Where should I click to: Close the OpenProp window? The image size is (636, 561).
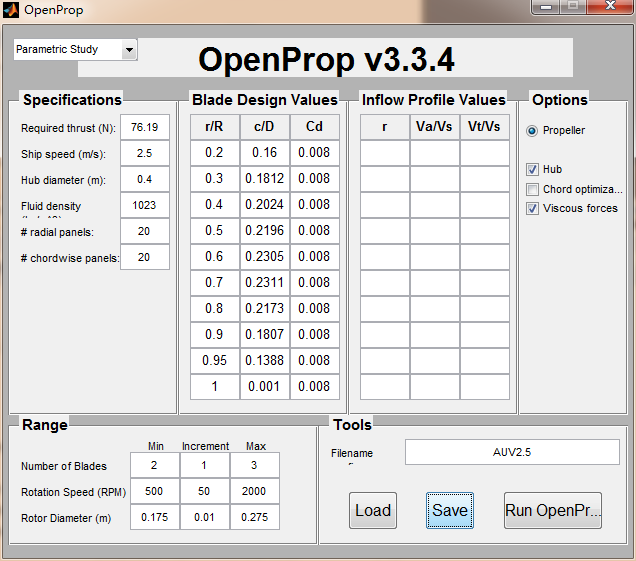610,6
